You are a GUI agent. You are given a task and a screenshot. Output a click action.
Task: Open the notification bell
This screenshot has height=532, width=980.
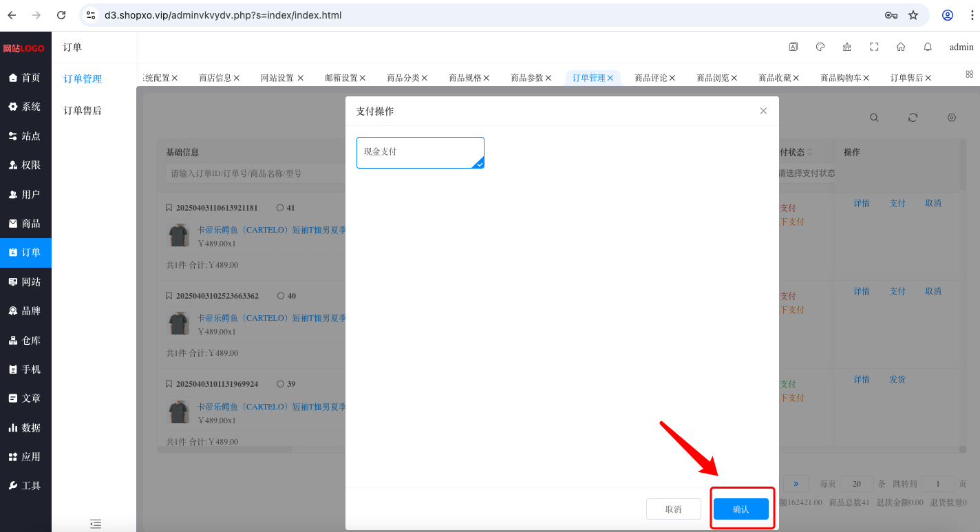pos(928,47)
